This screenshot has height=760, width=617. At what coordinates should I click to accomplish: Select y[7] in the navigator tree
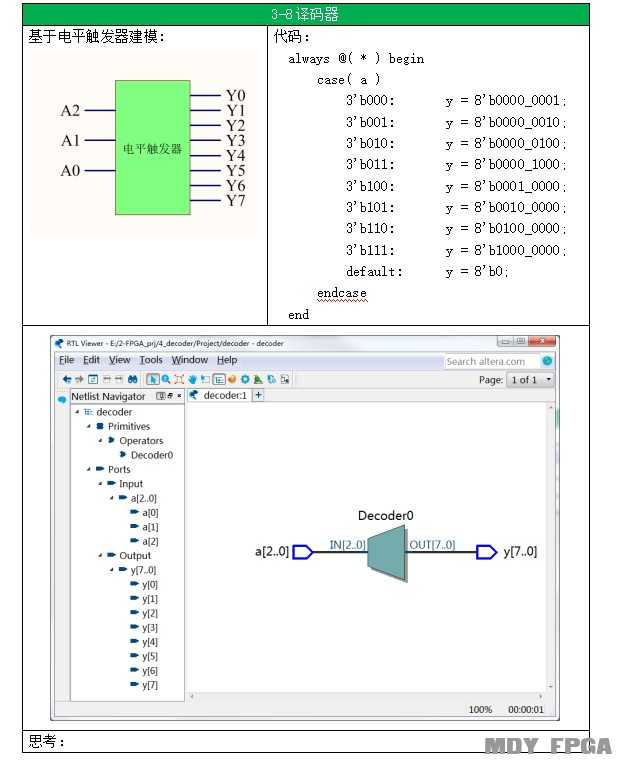point(150,685)
